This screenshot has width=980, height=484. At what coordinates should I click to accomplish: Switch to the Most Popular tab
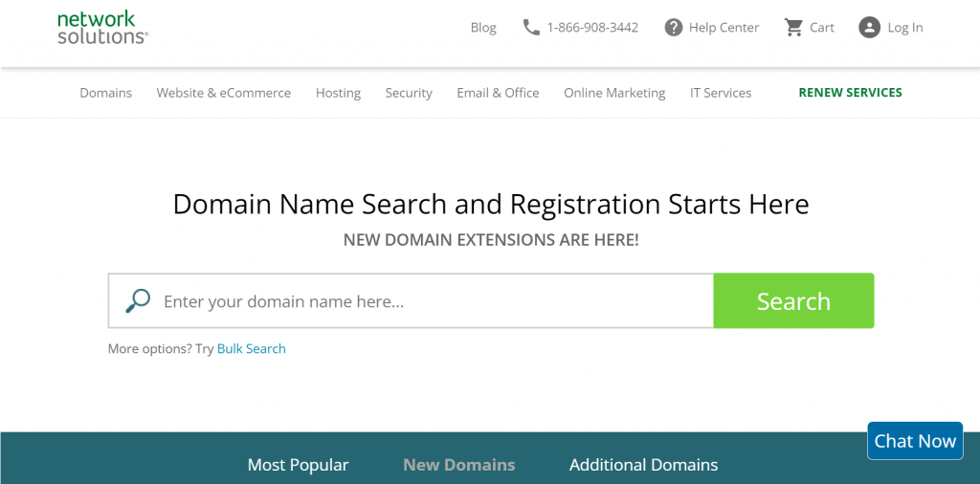299,465
